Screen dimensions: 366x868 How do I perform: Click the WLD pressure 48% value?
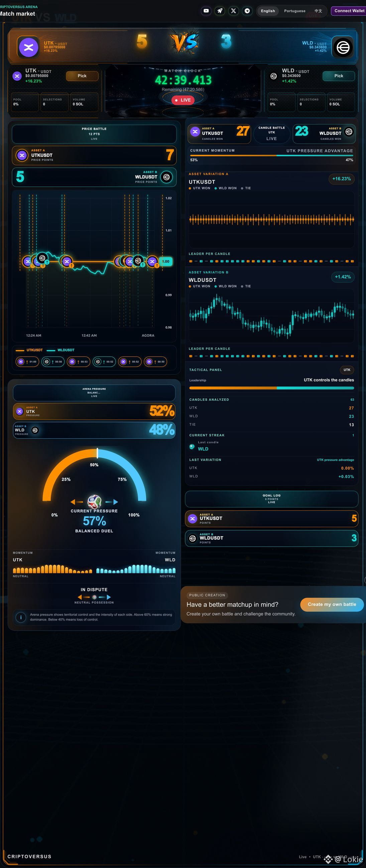162,430
